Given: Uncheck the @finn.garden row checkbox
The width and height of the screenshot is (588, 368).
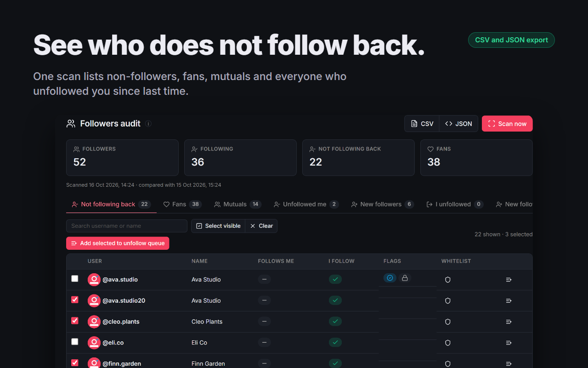Looking at the screenshot, I should (75, 363).
